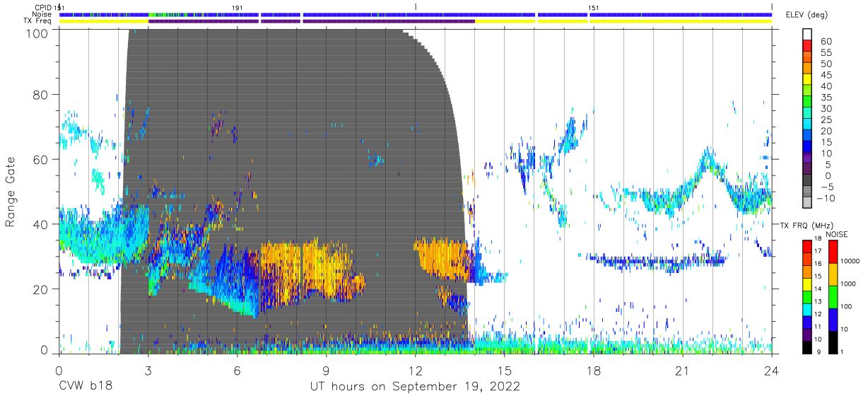868x401 pixels.
Task: Click the ELEV colorbar label '60'
Action: (x=826, y=41)
